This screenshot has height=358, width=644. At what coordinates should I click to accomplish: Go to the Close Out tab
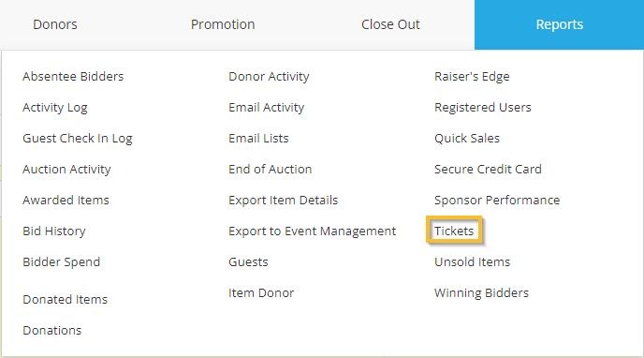pyautogui.click(x=390, y=24)
